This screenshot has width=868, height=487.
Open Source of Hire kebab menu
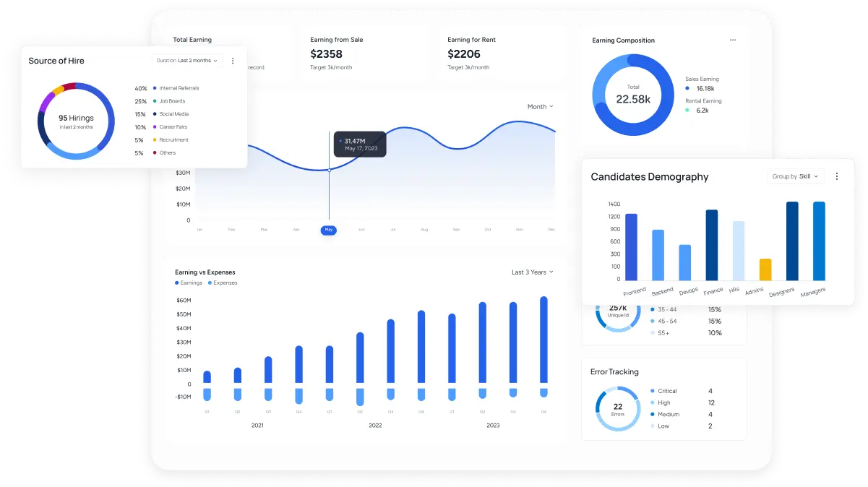pos(233,61)
